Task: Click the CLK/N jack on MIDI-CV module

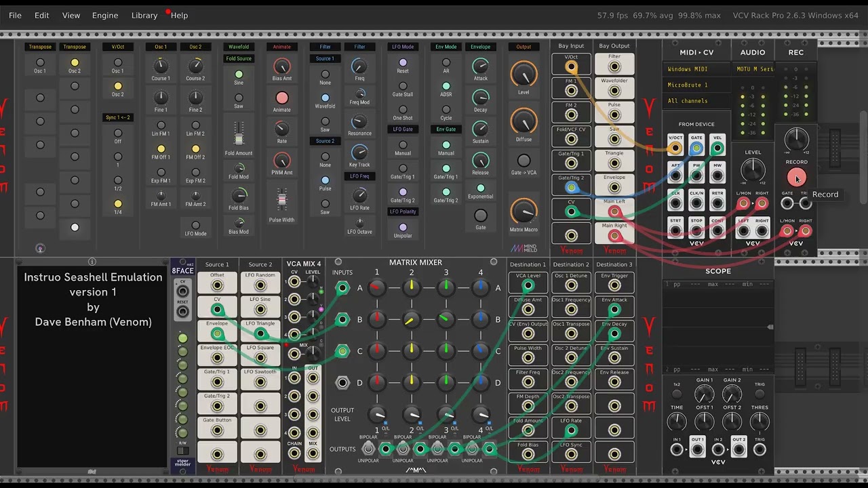Action: tap(696, 203)
